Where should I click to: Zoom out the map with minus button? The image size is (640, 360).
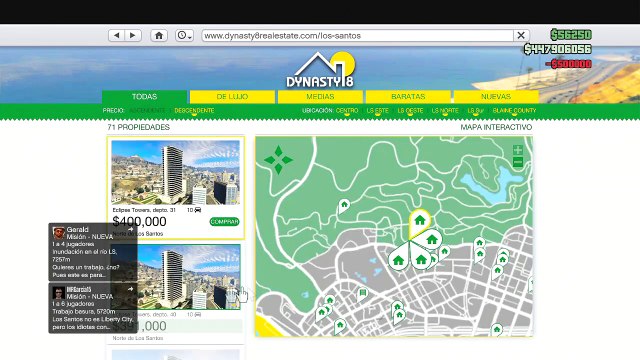[x=518, y=162]
